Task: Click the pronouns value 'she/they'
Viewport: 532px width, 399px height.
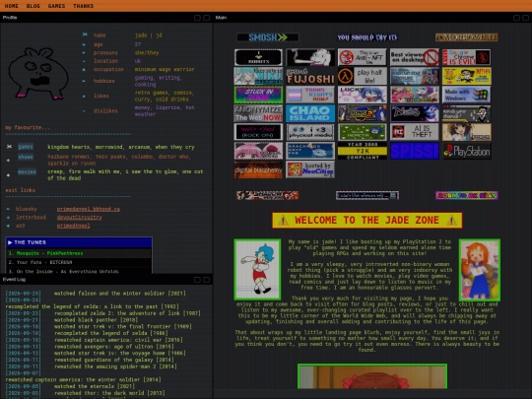Action: click(x=147, y=52)
